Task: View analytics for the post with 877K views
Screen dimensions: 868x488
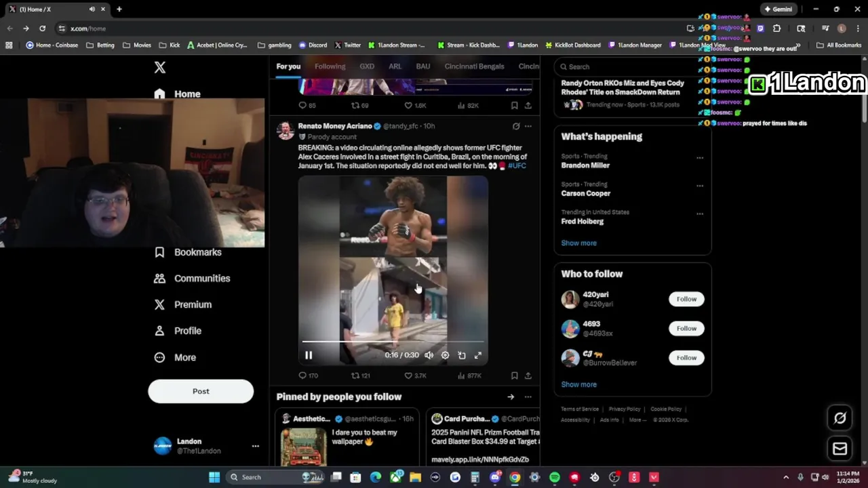Action: click(469, 375)
